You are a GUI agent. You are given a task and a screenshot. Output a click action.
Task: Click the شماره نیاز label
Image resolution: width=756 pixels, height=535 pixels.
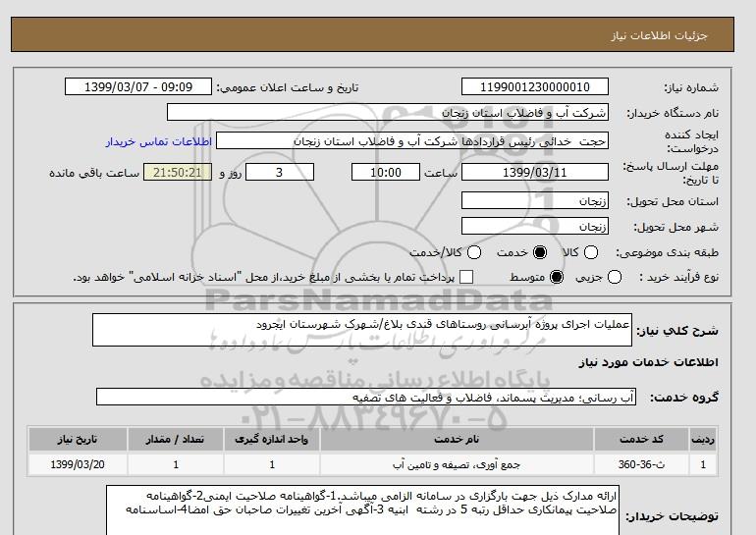click(x=691, y=87)
